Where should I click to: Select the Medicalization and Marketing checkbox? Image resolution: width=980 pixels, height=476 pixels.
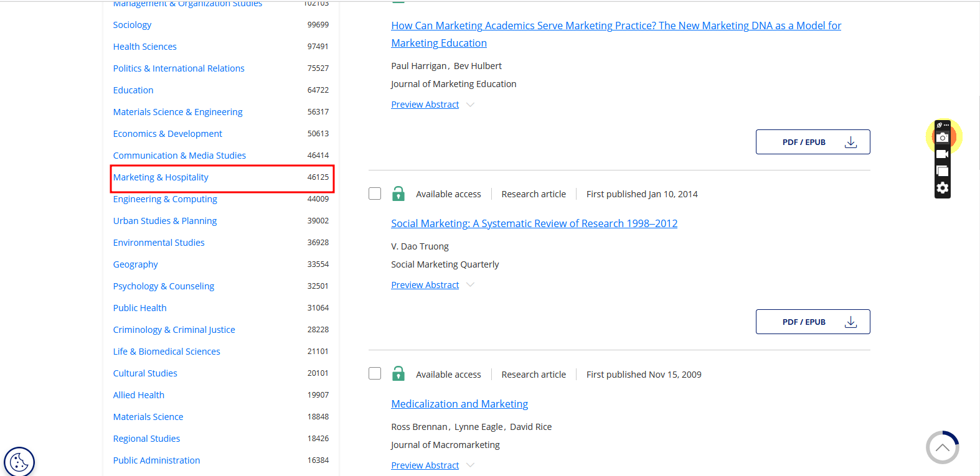[x=375, y=373]
